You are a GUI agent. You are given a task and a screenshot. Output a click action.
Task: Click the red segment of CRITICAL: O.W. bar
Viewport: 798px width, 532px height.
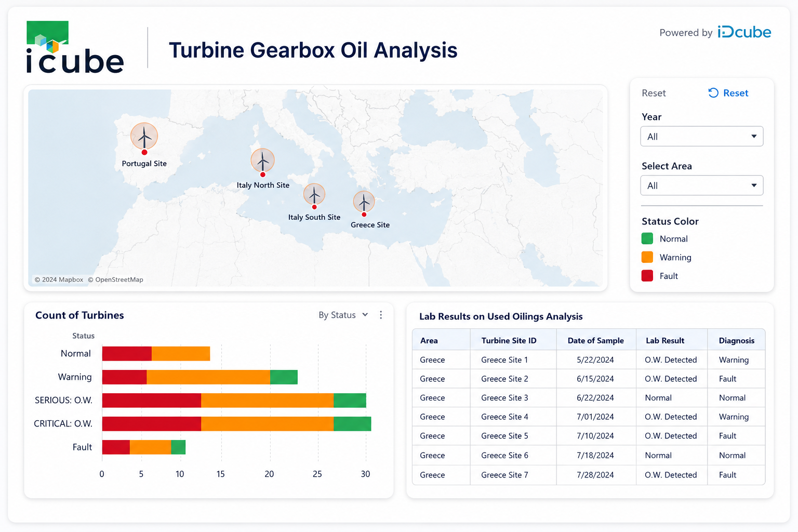coord(152,424)
